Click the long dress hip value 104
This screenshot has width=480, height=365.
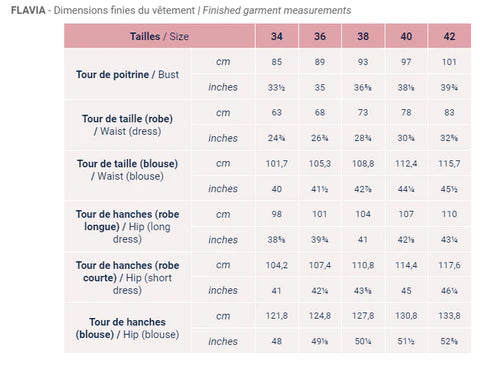(363, 214)
